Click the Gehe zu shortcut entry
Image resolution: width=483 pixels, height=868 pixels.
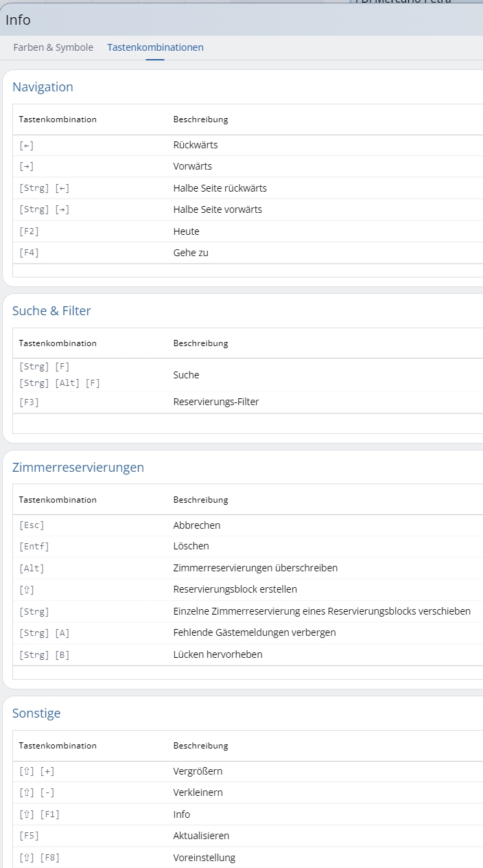point(190,253)
